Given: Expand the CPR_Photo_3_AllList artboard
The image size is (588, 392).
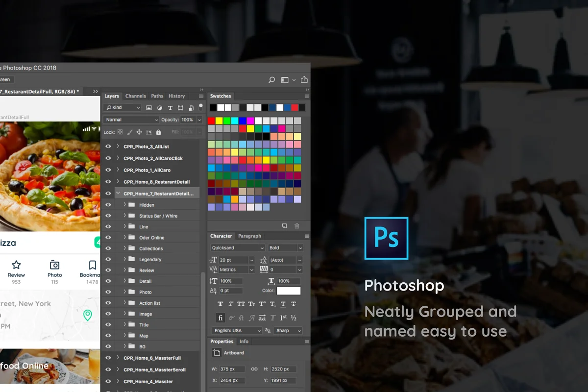Looking at the screenshot, I should click(x=118, y=146).
